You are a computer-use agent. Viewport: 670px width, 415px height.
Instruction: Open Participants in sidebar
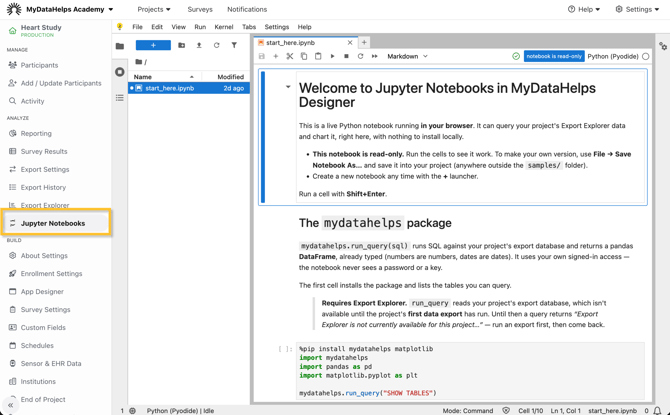coord(39,65)
